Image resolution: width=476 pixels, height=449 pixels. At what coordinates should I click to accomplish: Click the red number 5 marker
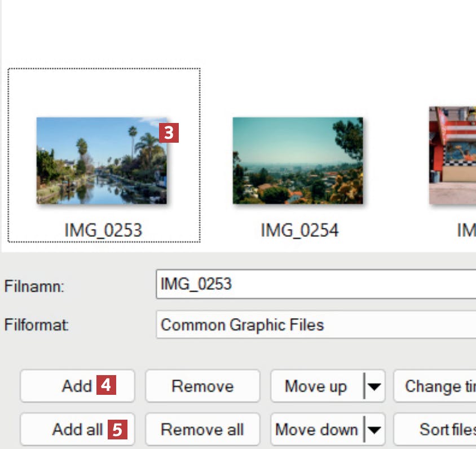click(x=117, y=430)
